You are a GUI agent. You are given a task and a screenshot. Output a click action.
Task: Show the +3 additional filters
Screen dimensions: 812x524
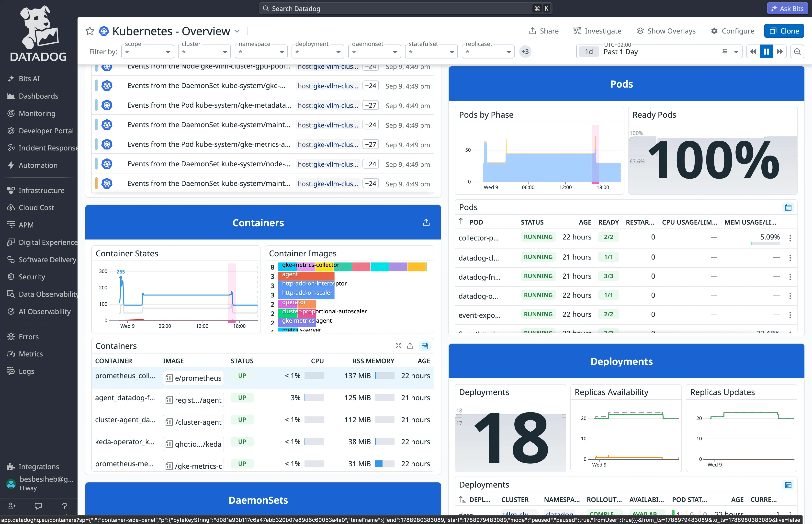[525, 52]
